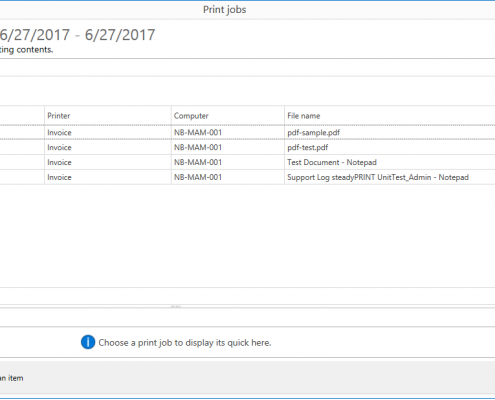Click the Choose a print job message

coord(185,343)
